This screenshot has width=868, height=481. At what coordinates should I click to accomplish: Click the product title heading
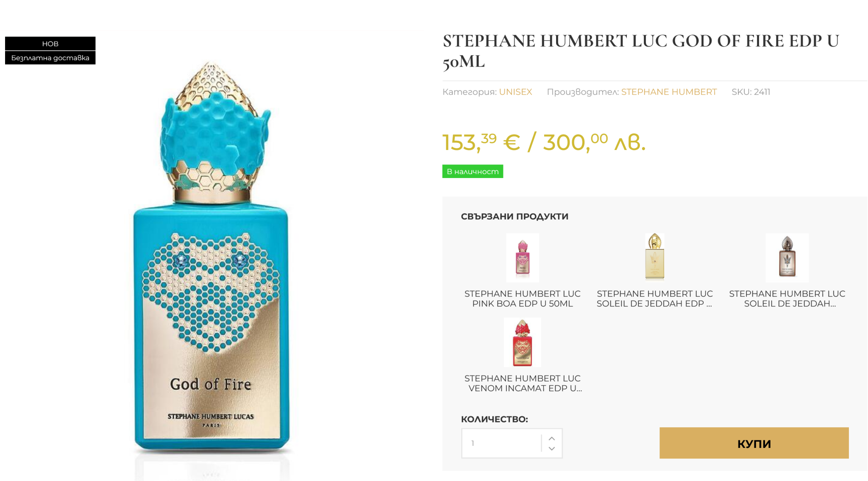tap(641, 51)
